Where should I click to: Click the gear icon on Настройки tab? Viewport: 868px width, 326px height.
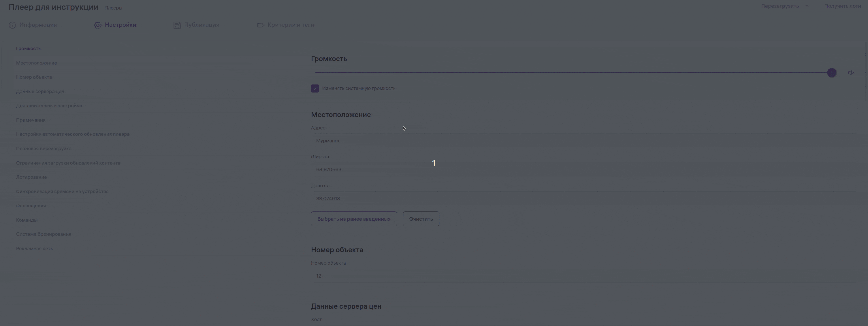tap(98, 25)
